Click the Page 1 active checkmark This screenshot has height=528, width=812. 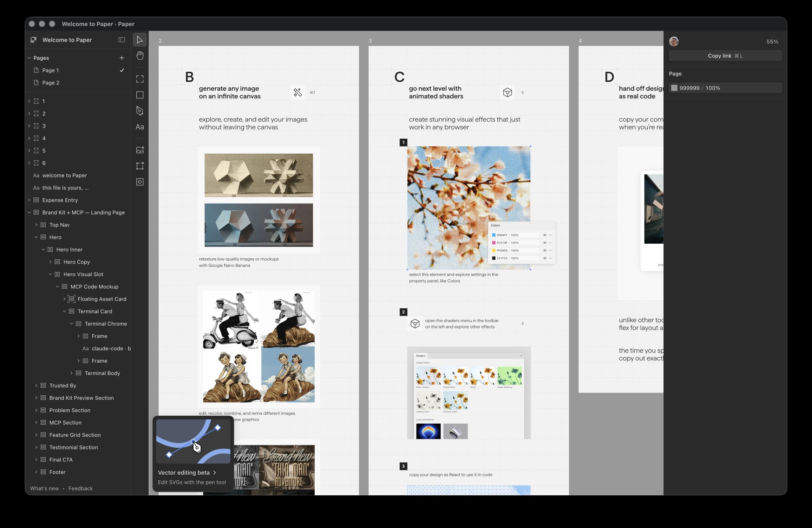[x=122, y=70]
